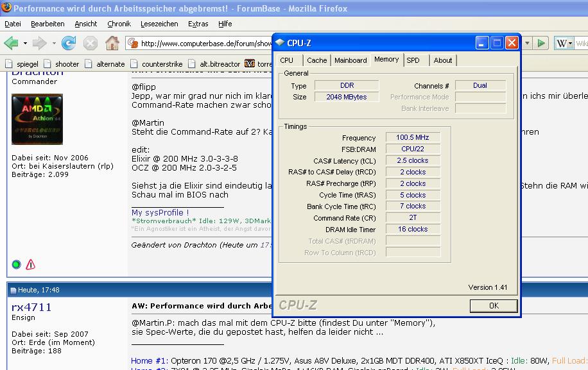Open the Hilfe menu
This screenshot has width=588, height=370.
[225, 24]
